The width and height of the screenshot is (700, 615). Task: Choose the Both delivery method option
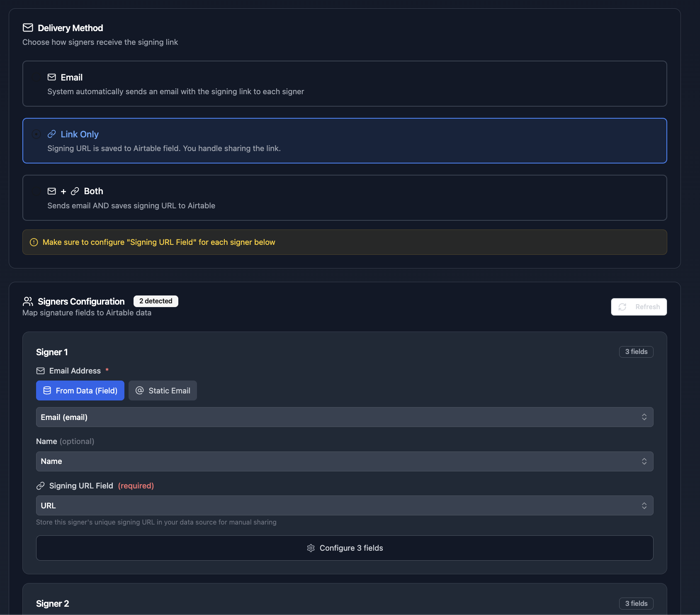(x=344, y=198)
